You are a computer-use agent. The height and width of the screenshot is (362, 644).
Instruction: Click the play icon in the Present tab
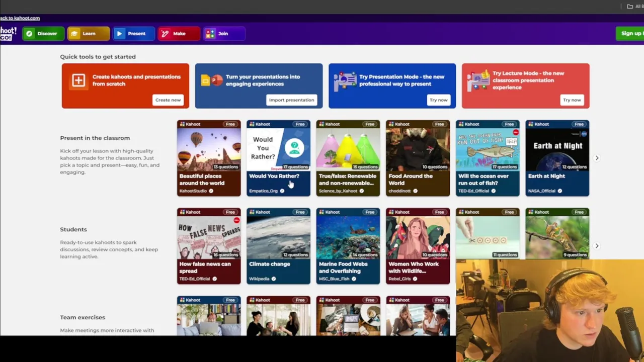coord(119,34)
